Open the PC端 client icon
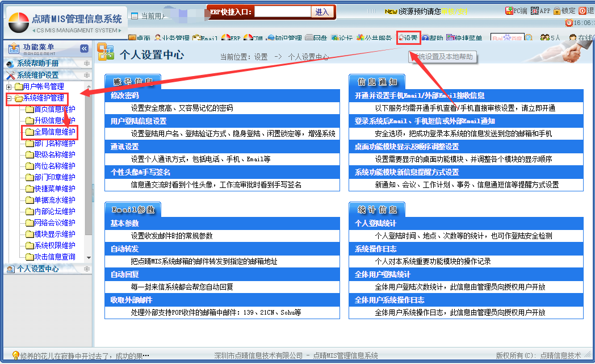This screenshot has width=595, height=364. 516,11
